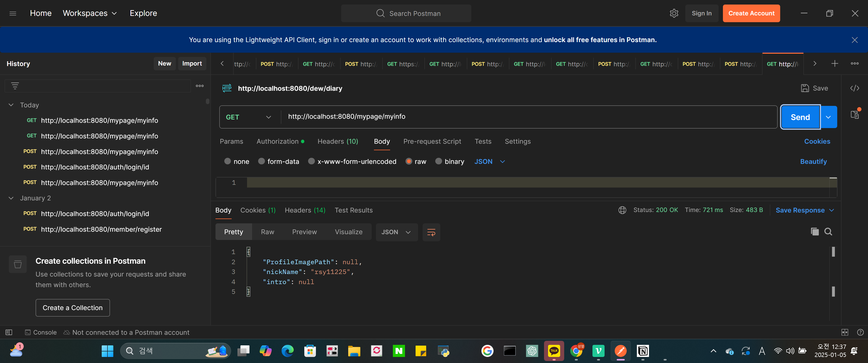Image resolution: width=868 pixels, height=363 pixels.
Task: Open the request Params tab
Action: 231,141
